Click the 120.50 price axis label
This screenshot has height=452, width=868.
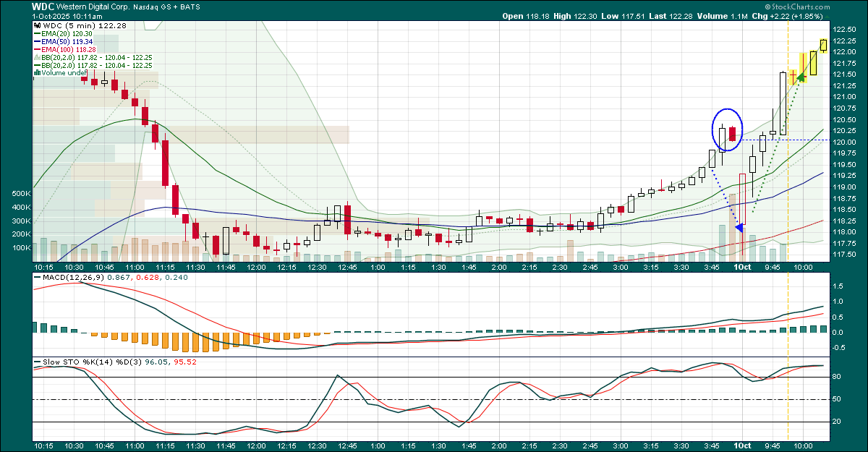844,119
